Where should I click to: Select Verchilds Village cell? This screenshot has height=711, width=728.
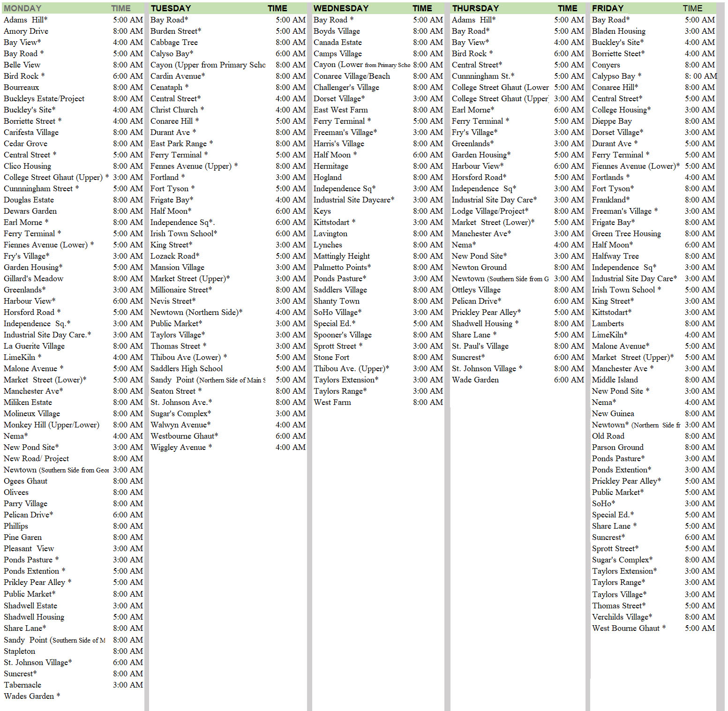click(622, 617)
